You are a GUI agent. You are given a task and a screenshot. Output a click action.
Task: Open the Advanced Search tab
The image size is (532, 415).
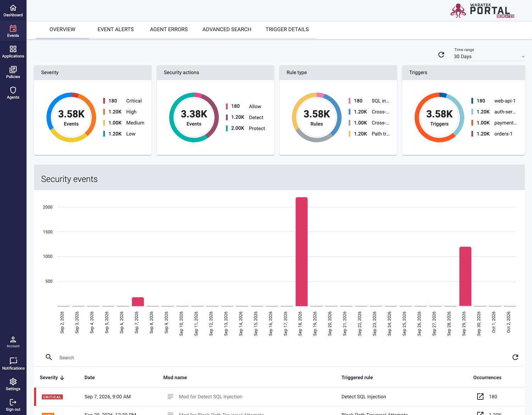click(x=227, y=29)
